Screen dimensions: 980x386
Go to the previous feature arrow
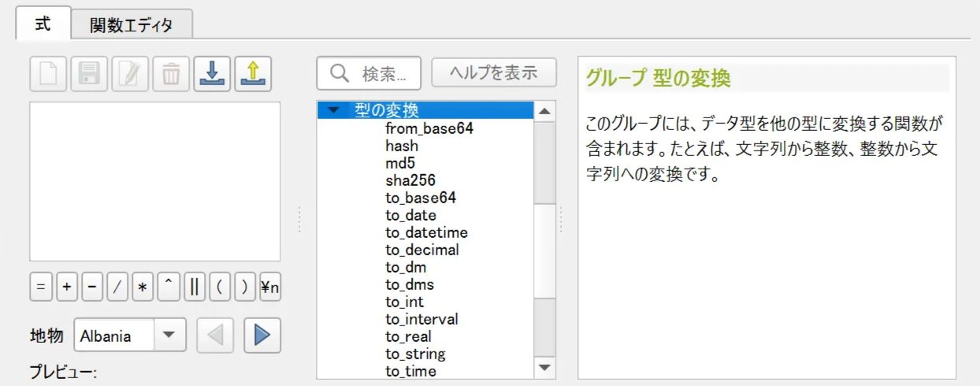coord(215,336)
